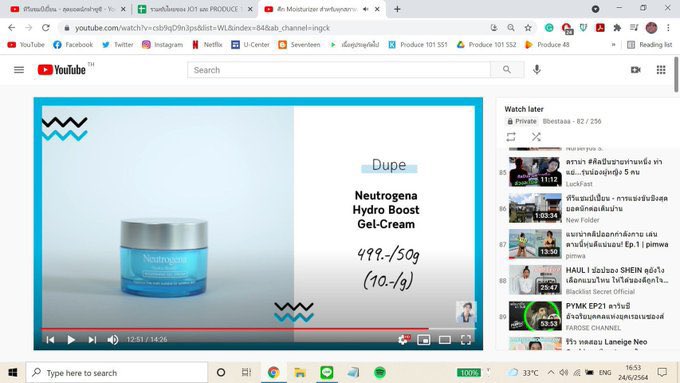
Task: Close the Moisturizer video tab
Action: 377,9
